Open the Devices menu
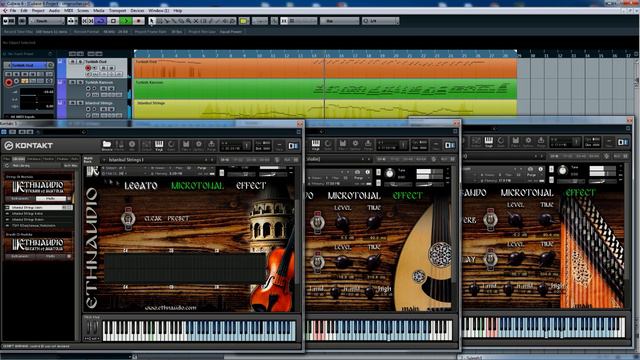The image size is (640, 360). [137, 10]
